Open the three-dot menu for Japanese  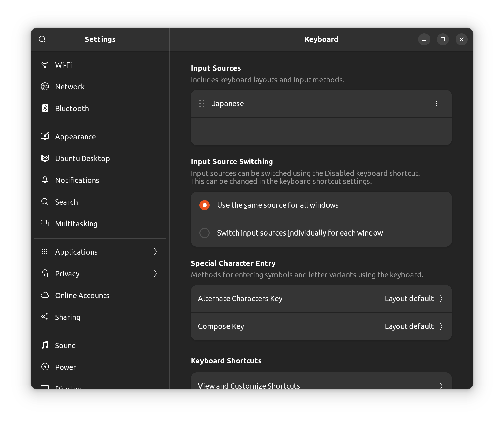pos(436,104)
